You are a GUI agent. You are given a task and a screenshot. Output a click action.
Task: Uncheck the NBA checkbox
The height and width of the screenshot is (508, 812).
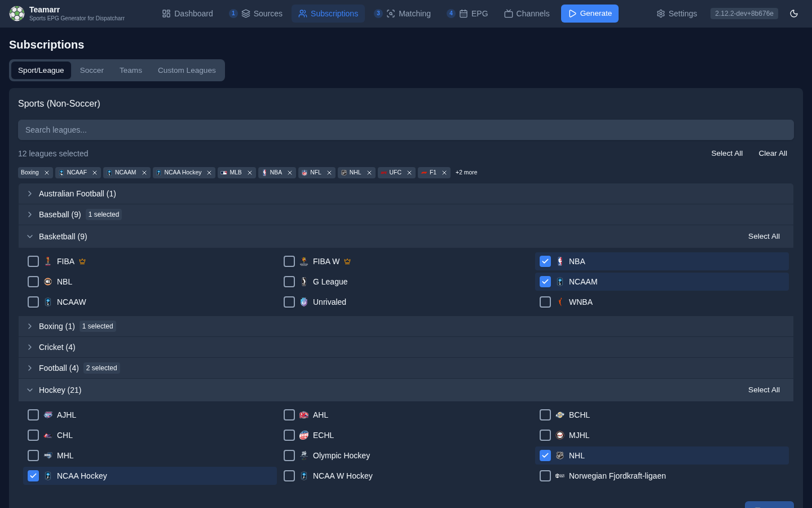[545, 261]
